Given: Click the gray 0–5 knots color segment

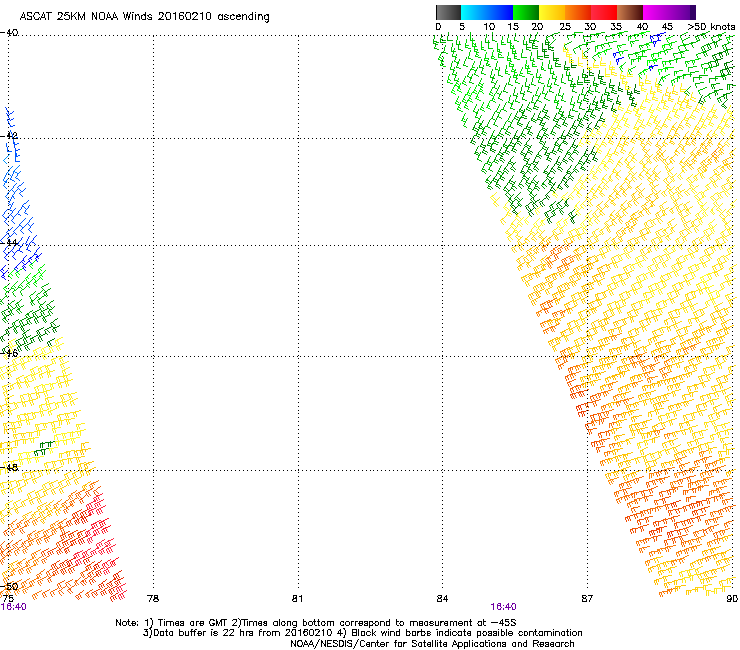Looking at the screenshot, I should (448, 12).
